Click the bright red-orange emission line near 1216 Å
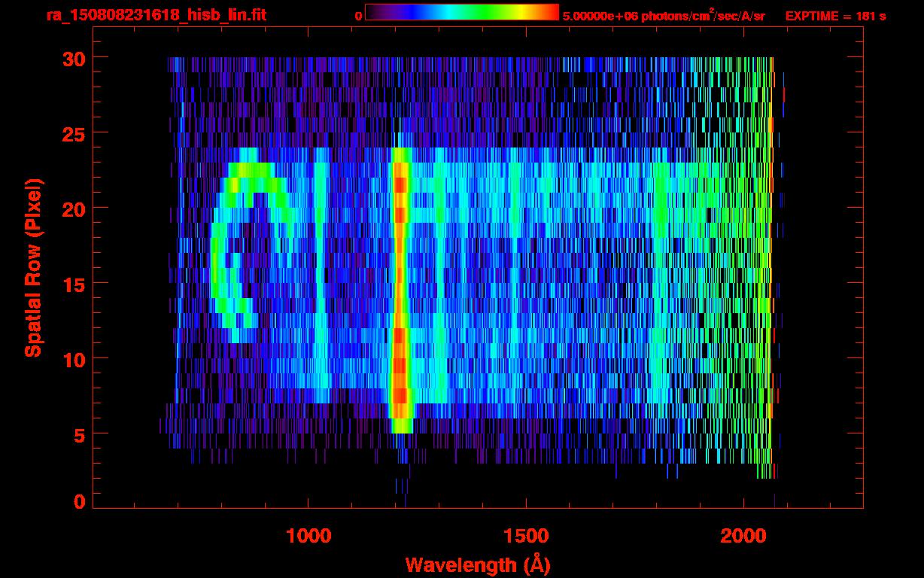 pyautogui.click(x=400, y=290)
